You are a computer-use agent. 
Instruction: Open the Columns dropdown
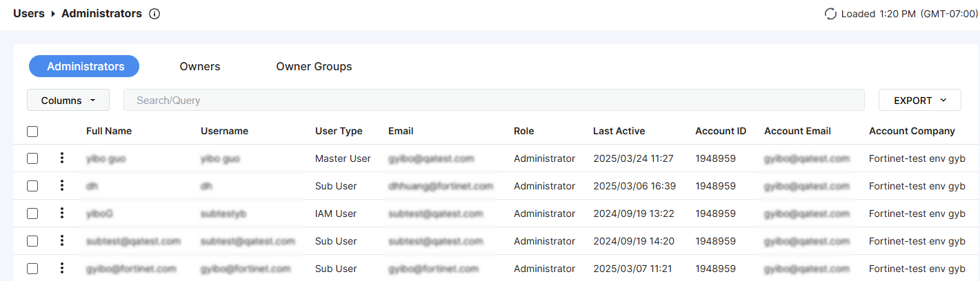pyautogui.click(x=68, y=101)
